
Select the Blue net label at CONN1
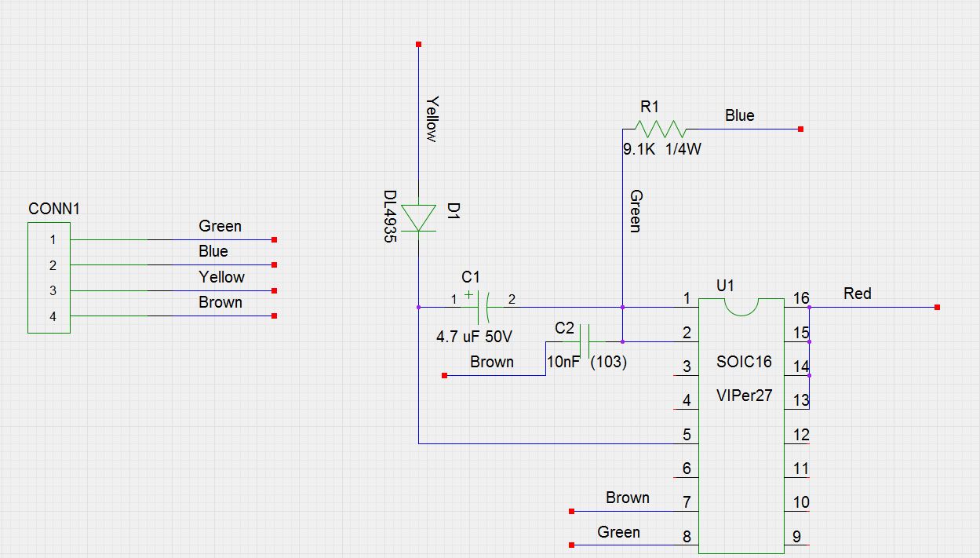click(x=213, y=251)
